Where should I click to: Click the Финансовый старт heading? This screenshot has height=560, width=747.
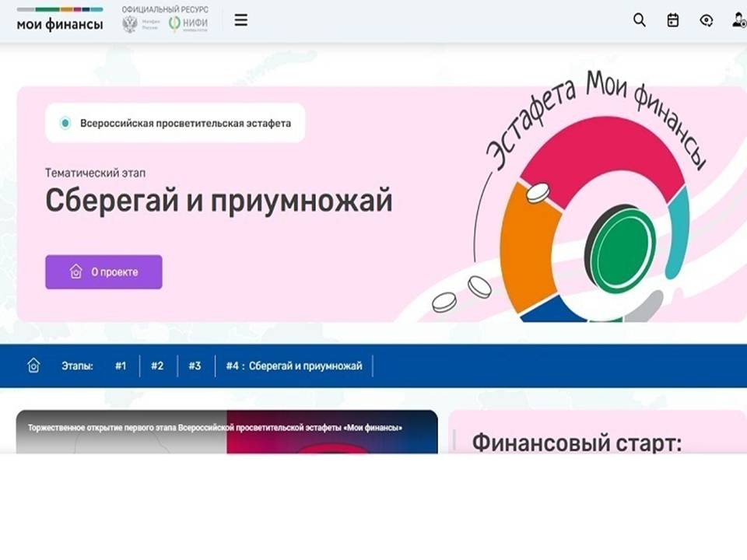coord(577,443)
